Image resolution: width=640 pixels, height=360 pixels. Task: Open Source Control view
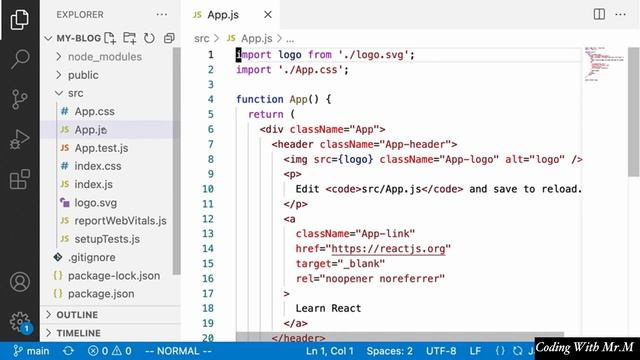(x=20, y=99)
